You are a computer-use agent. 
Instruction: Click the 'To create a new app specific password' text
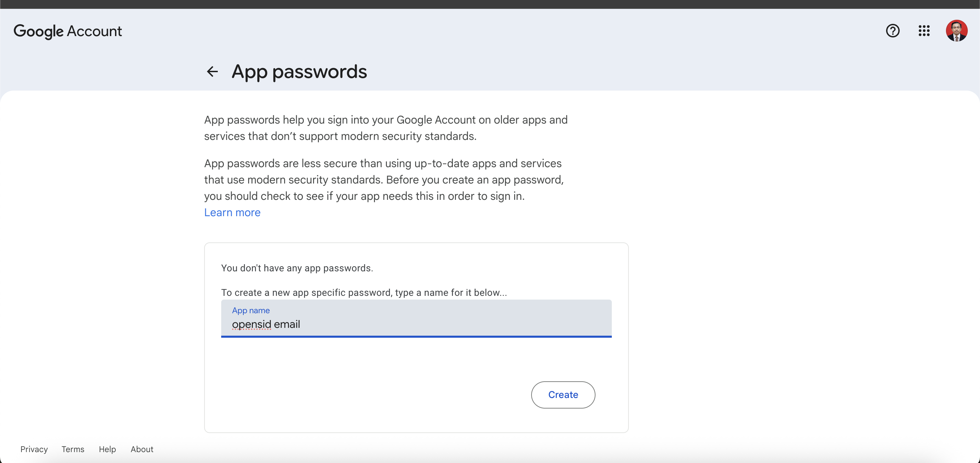coord(364,292)
